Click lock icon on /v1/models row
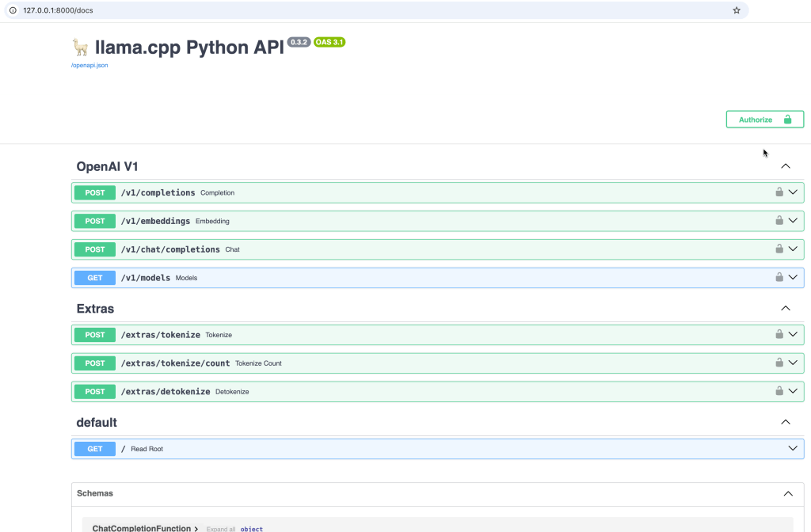Image resolution: width=811 pixels, height=532 pixels. pos(779,277)
